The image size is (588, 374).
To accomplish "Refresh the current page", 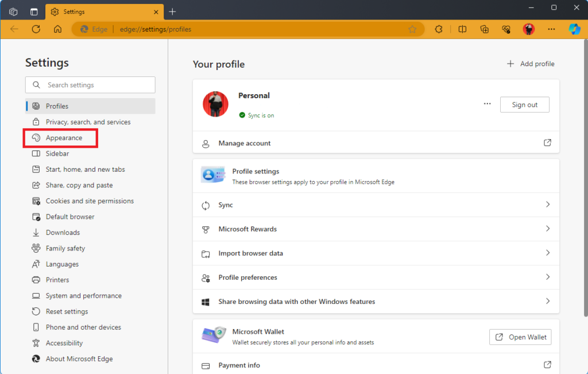I will coord(36,29).
